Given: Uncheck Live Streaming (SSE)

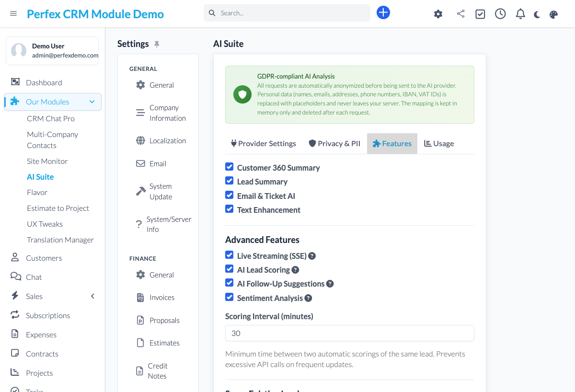Looking at the screenshot, I should click(x=229, y=254).
